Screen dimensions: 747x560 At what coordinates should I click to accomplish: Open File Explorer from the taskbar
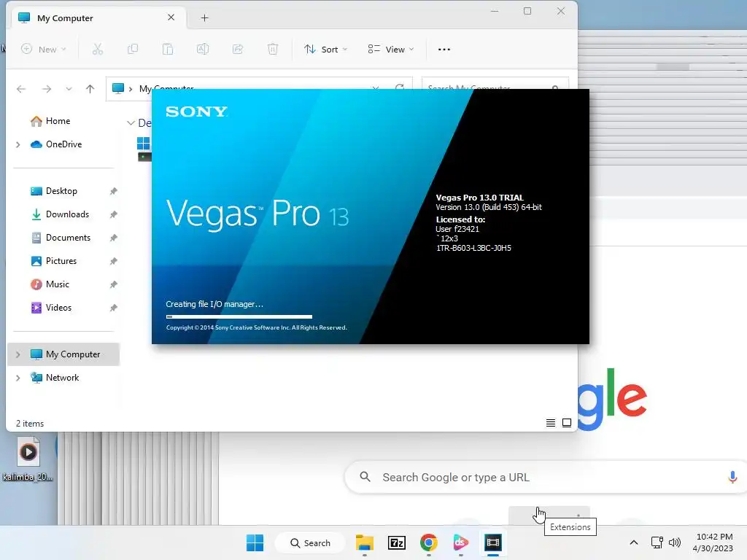365,542
